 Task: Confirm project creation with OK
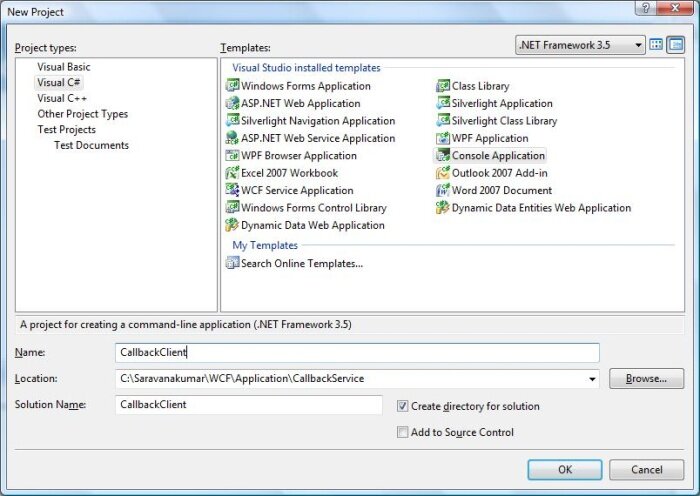(565, 469)
